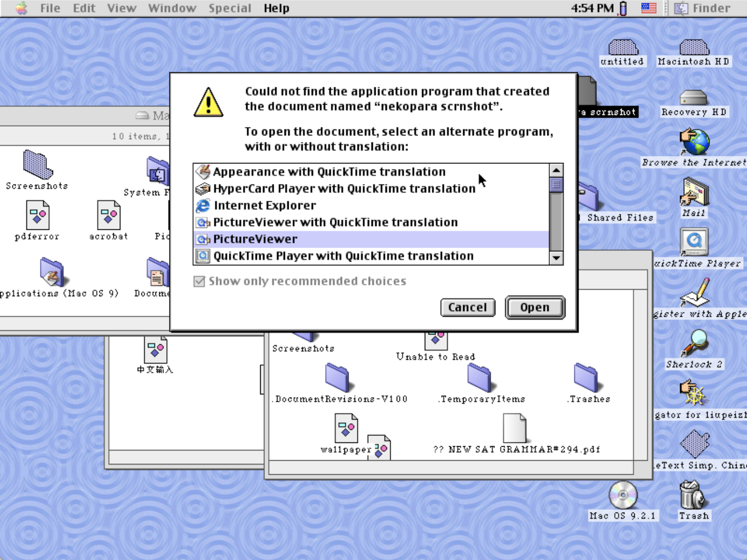Choose Internet Explorer in program list
Image resolution: width=747 pixels, height=560 pixels.
pos(371,205)
